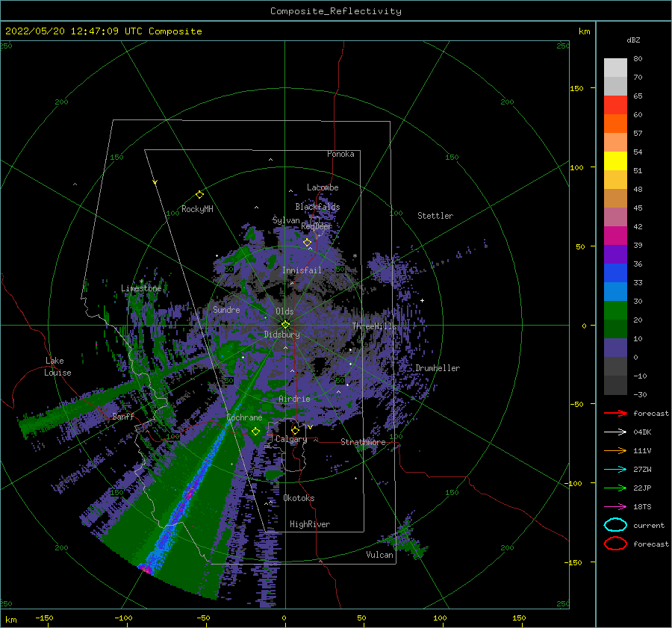Select the Sylvan label
Screen dimensions: 672x628
pyautogui.click(x=286, y=220)
